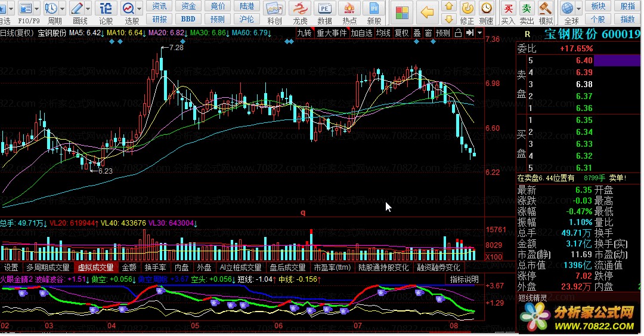The image size is (644, 336).
Task: Click the 修正 refresh icon
Action: pos(467,8)
